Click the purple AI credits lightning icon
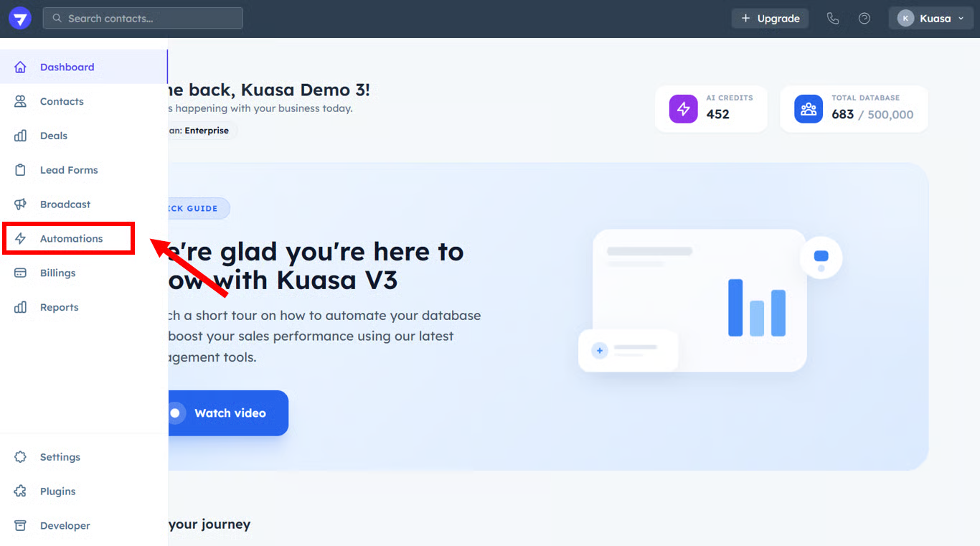Image resolution: width=980 pixels, height=546 pixels. click(x=683, y=109)
